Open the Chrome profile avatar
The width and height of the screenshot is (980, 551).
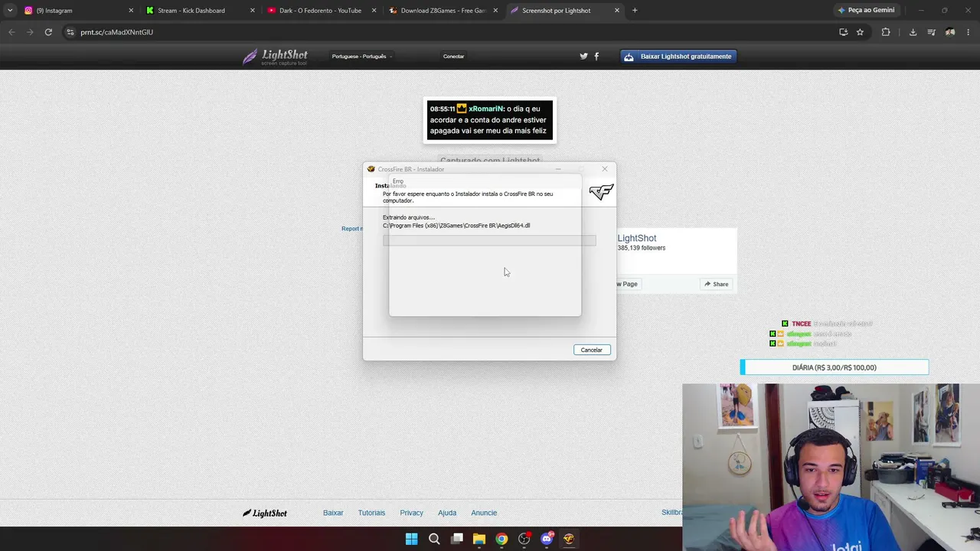click(x=950, y=32)
